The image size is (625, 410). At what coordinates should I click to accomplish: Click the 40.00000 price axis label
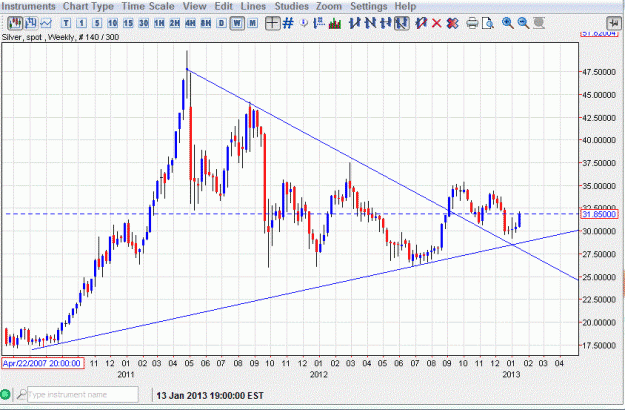(x=599, y=140)
